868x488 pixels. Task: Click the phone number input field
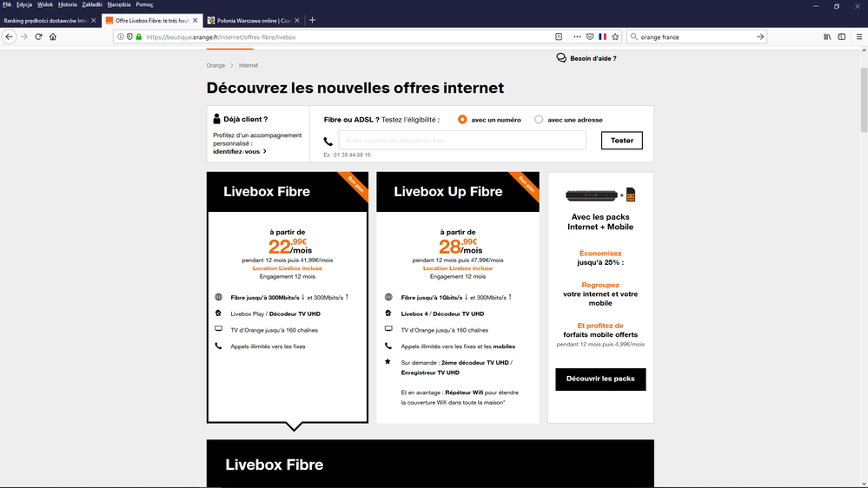(x=461, y=140)
